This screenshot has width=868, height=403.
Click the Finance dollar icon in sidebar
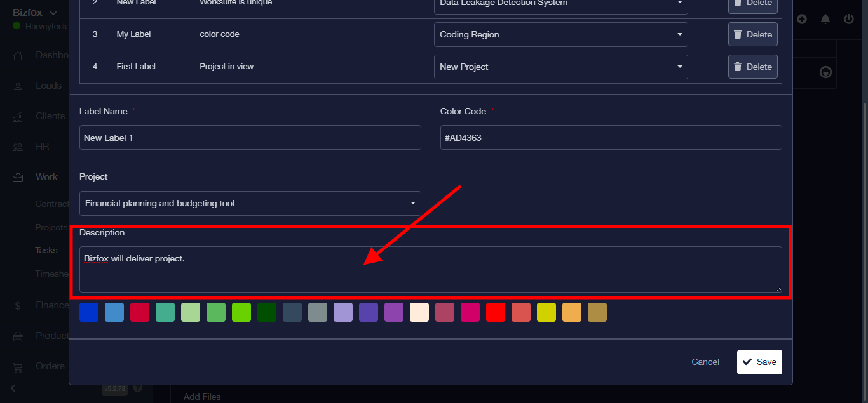(18, 306)
